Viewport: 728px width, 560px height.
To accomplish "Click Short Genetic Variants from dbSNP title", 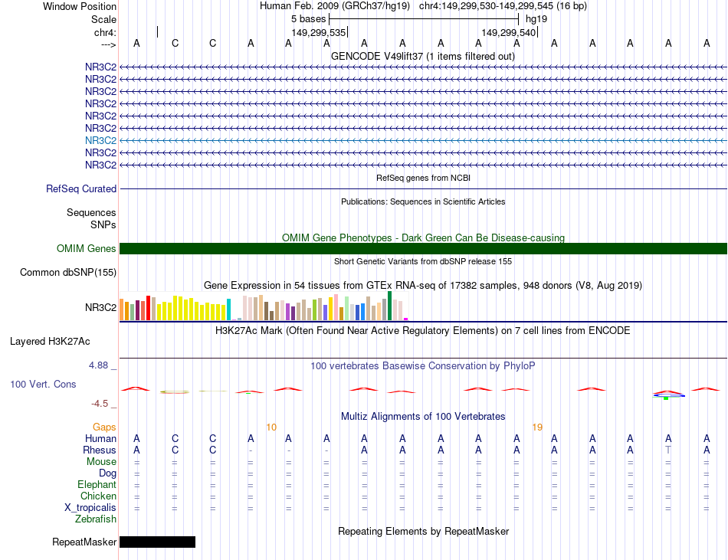I will [x=423, y=261].
